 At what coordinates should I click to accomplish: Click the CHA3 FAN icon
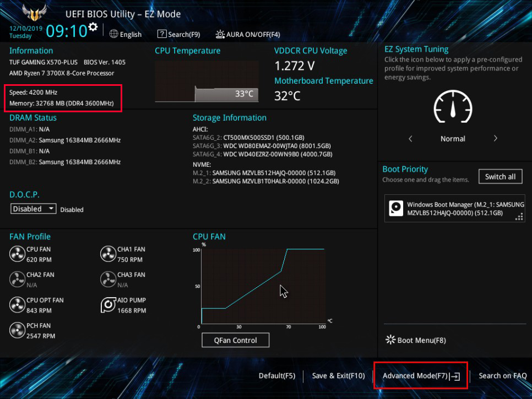click(x=108, y=280)
